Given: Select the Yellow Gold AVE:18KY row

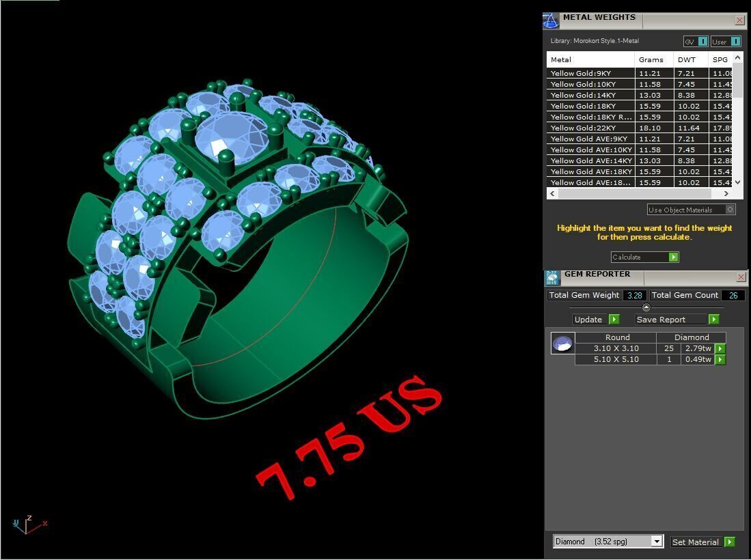Looking at the screenshot, I should tap(640, 172).
